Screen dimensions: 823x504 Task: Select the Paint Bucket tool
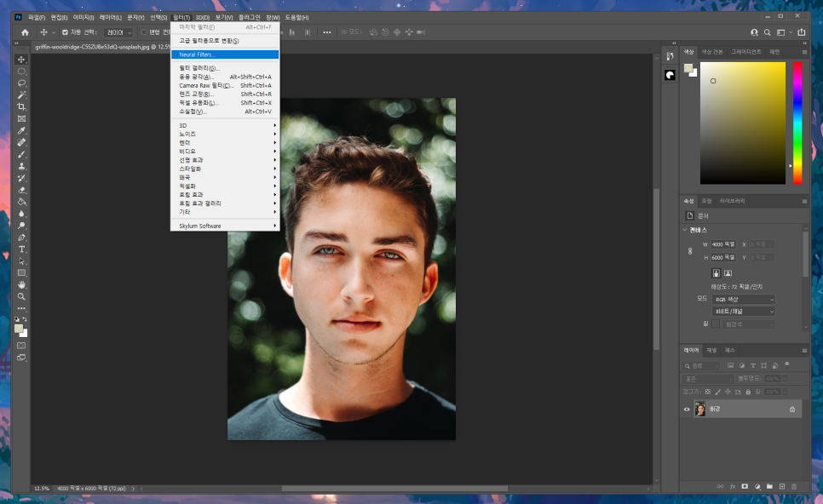tap(21, 202)
